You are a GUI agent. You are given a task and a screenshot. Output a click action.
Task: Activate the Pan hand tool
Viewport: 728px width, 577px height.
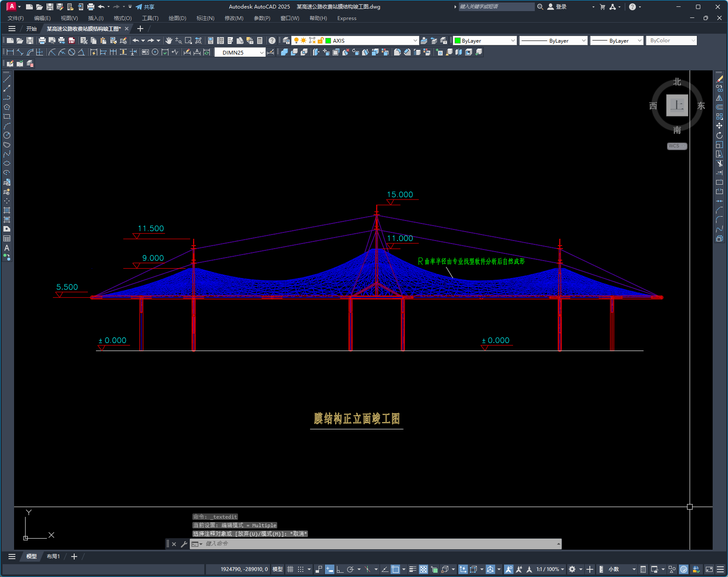coord(169,41)
